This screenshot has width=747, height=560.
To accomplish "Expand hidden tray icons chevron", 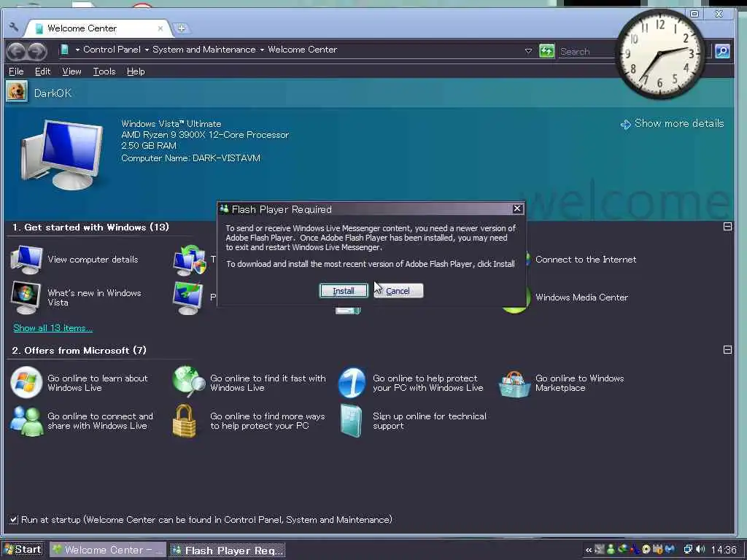I will (x=589, y=550).
